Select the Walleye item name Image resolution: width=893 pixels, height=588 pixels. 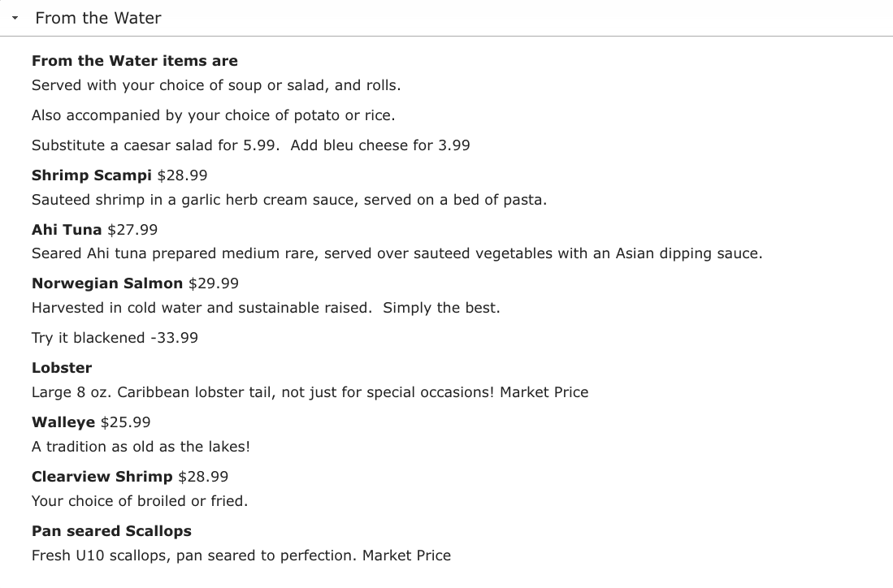coord(63,422)
